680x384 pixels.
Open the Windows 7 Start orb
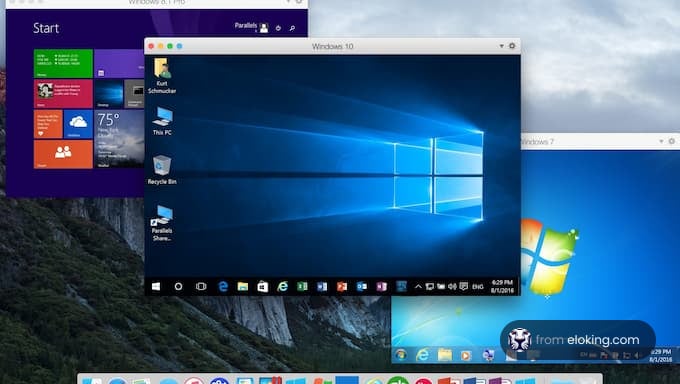(401, 355)
